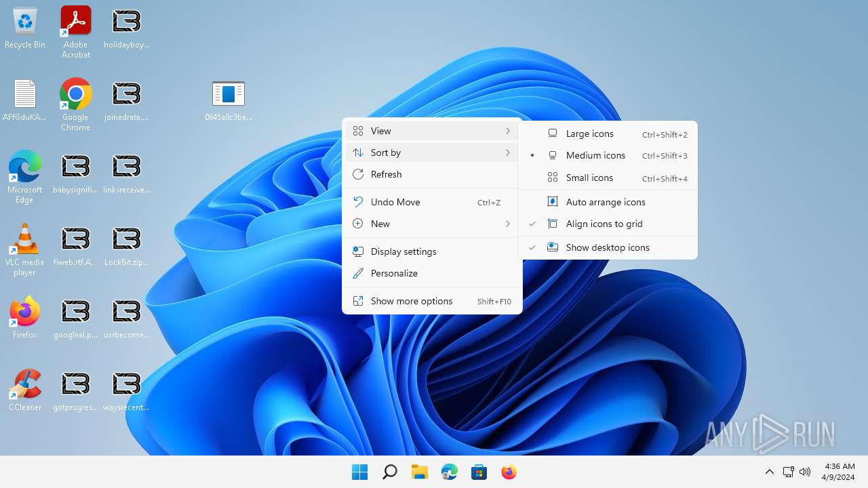The width and height of the screenshot is (868, 488).
Task: Select the Microsoft Edge desktop shortcut
Action: 25,177
